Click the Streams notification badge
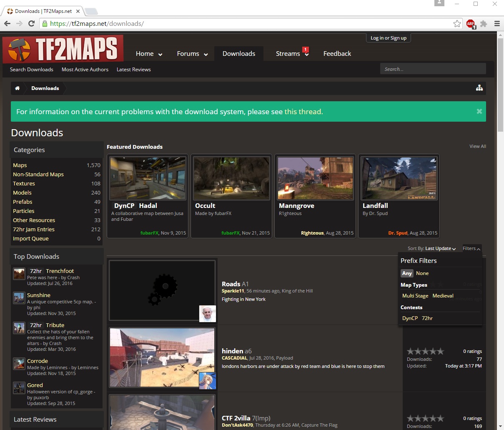Viewport: 504px width, 430px height. [305, 50]
